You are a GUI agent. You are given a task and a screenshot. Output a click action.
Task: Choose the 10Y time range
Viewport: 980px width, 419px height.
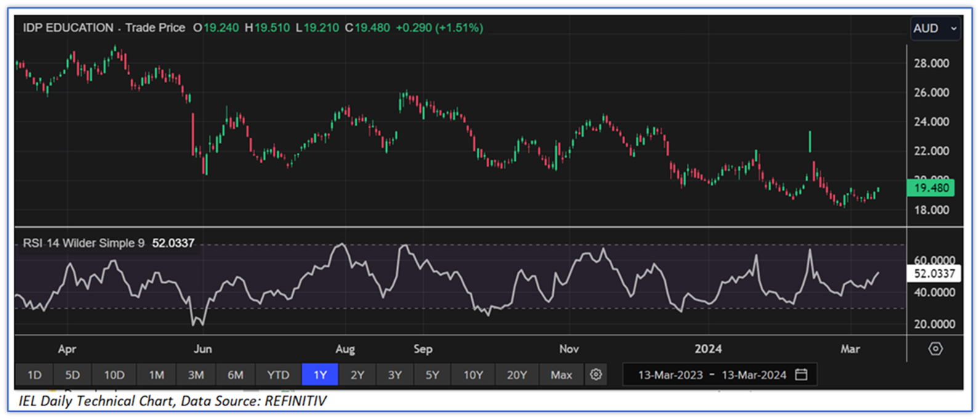(473, 375)
